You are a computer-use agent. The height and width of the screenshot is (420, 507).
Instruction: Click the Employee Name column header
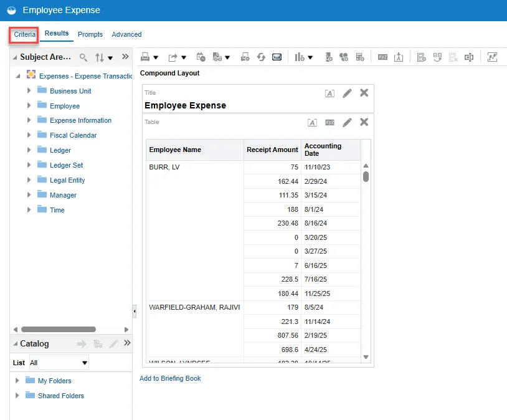[x=195, y=150]
